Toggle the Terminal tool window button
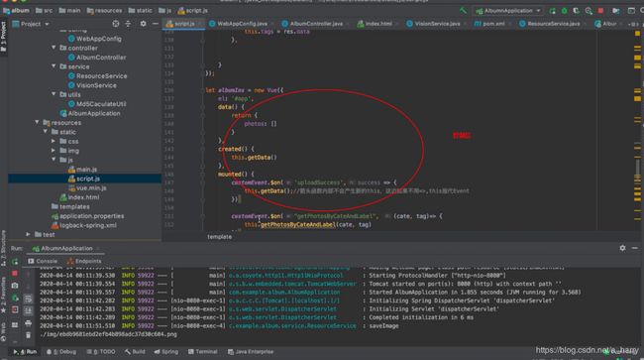Screen dimensions: 644x360 (202, 352)
